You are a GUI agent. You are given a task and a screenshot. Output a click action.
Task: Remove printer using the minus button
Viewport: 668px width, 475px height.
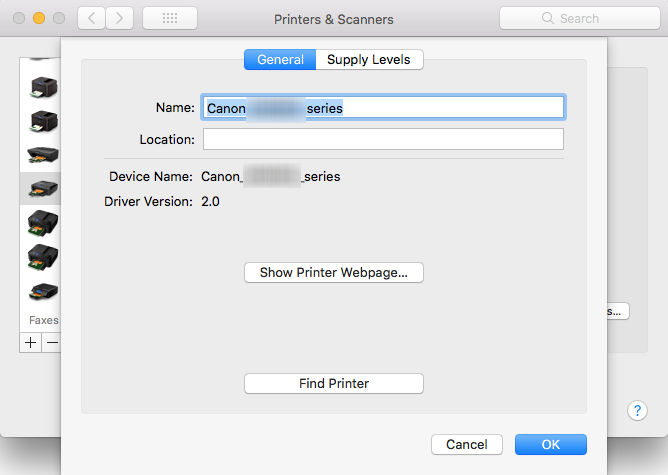coord(53,342)
